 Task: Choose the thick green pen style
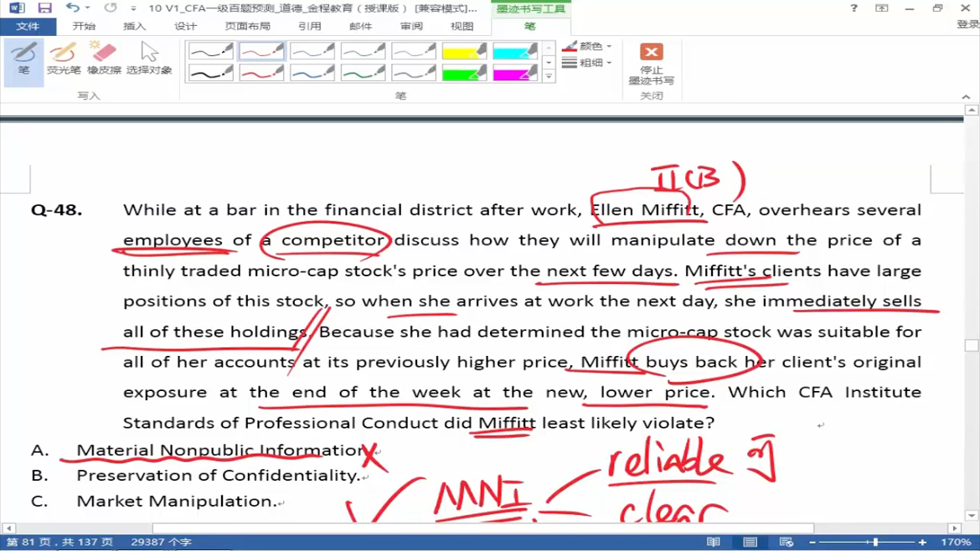point(363,73)
